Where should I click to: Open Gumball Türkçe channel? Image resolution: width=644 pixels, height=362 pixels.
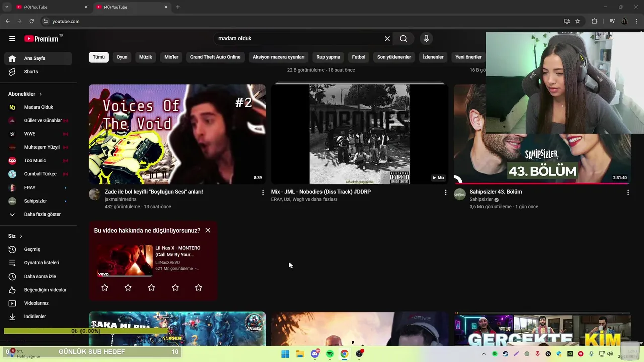(x=38, y=174)
